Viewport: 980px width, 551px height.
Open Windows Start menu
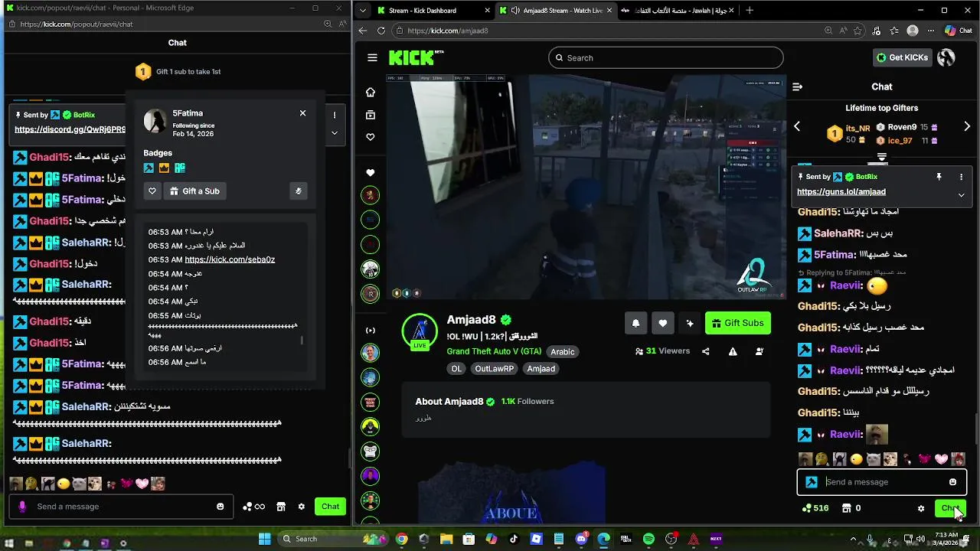coord(264,539)
